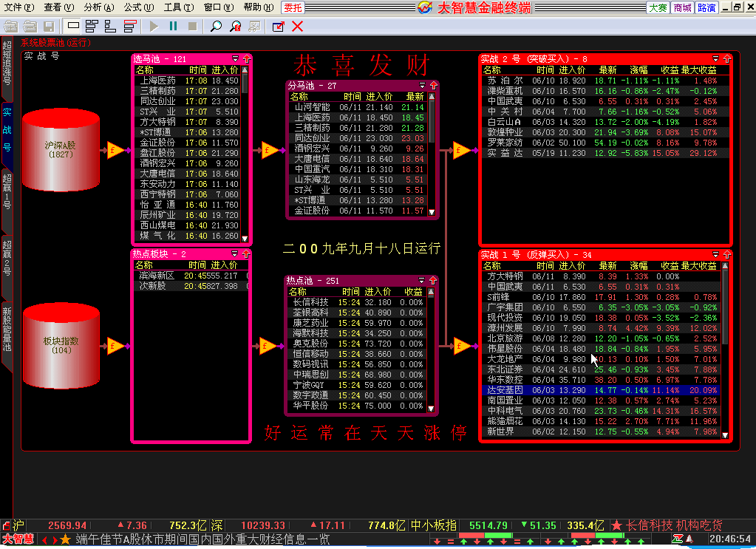Select the stacked multi-box layout icon
The height and width of the screenshot is (549, 756).
(92, 26)
